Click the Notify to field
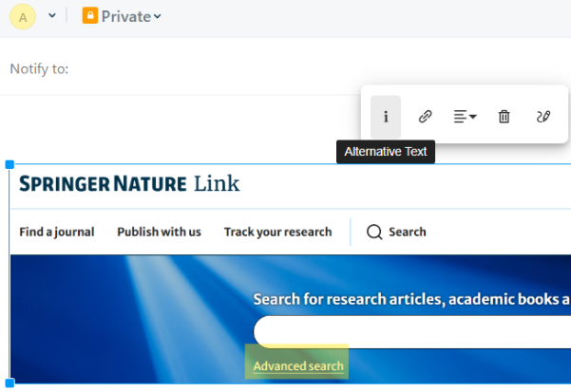The image size is (571, 392). pos(284,68)
